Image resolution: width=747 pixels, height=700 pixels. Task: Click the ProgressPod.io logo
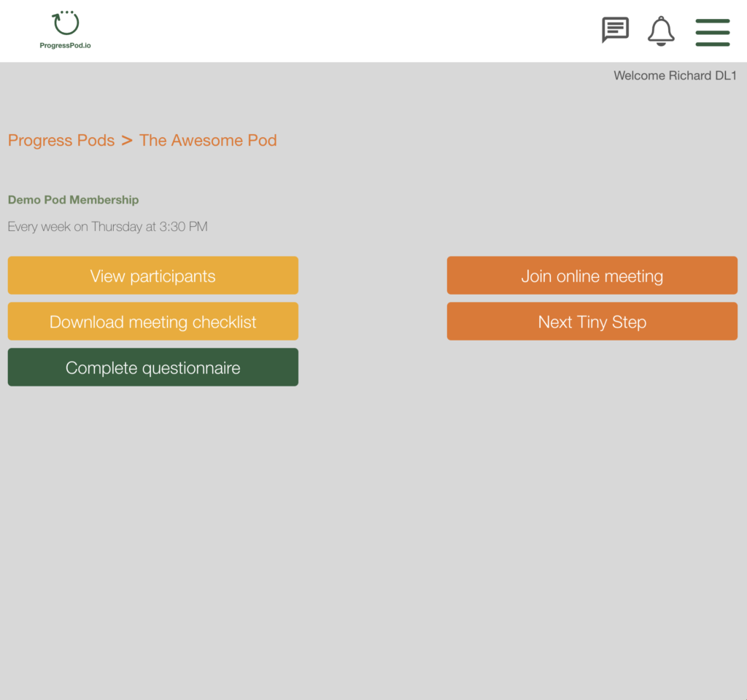point(65,30)
